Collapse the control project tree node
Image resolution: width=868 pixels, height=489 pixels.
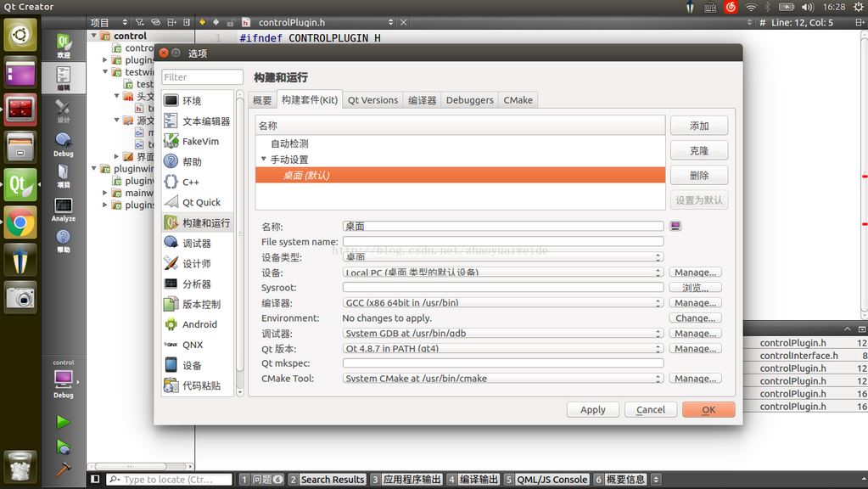point(93,36)
